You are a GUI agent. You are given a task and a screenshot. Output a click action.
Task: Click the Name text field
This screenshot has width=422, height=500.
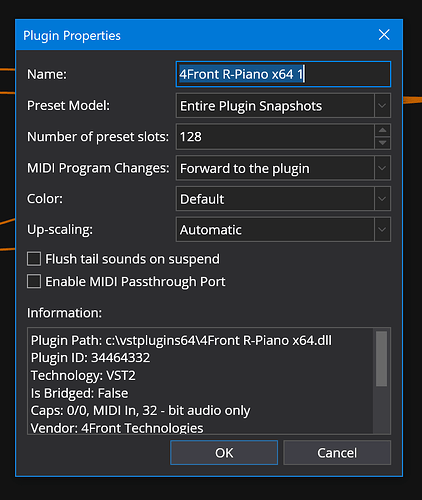[283, 74]
